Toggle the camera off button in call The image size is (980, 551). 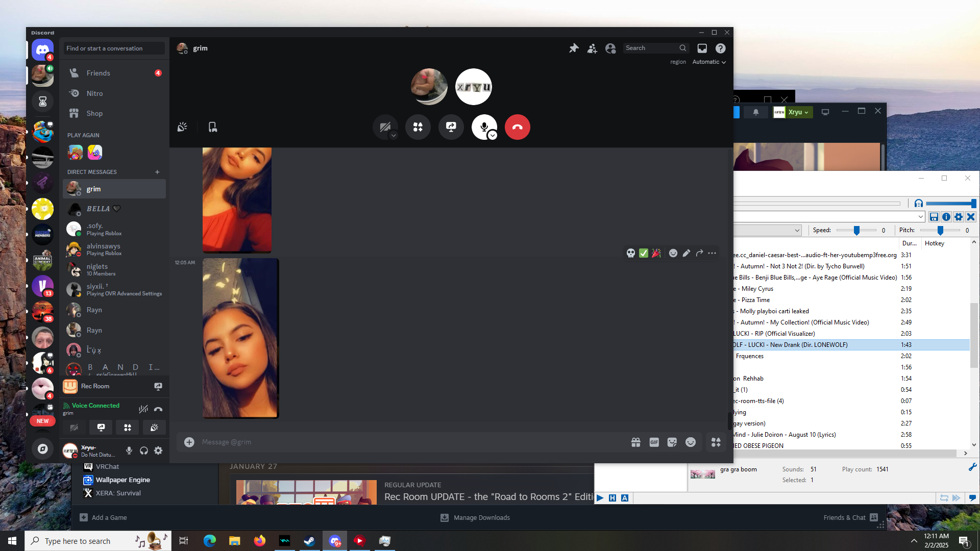click(x=385, y=127)
